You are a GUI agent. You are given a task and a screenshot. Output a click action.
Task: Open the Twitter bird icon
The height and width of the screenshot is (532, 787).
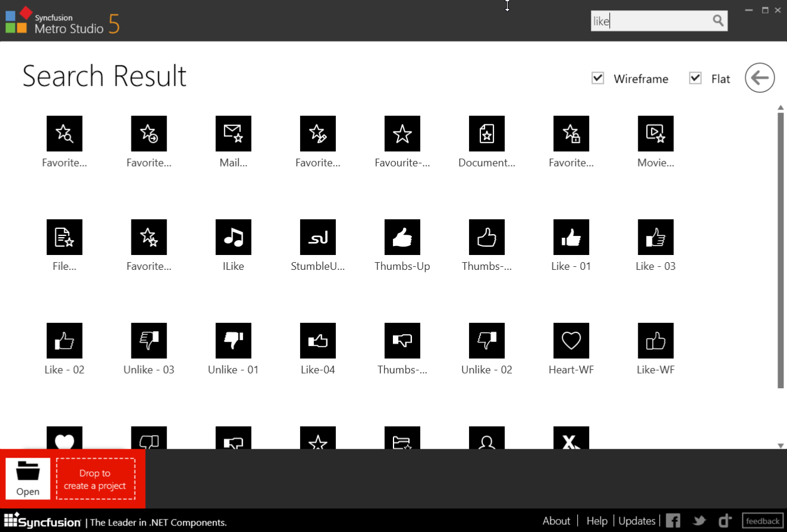(699, 521)
